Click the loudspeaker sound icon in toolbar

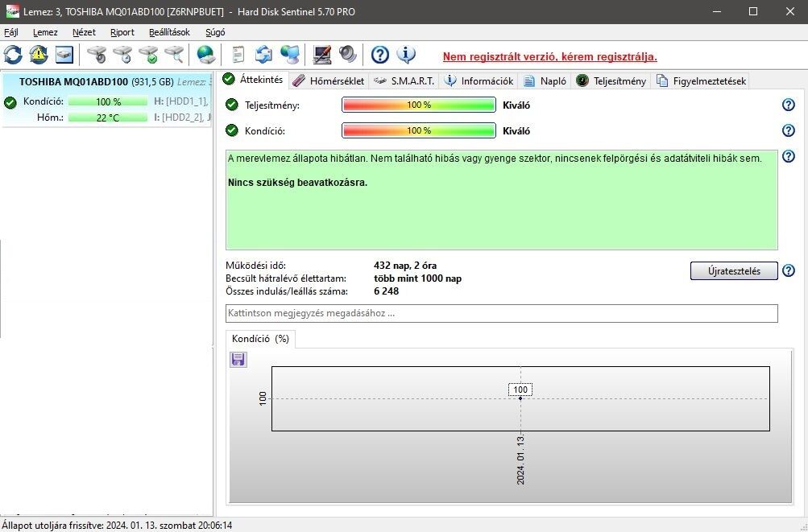(348, 55)
